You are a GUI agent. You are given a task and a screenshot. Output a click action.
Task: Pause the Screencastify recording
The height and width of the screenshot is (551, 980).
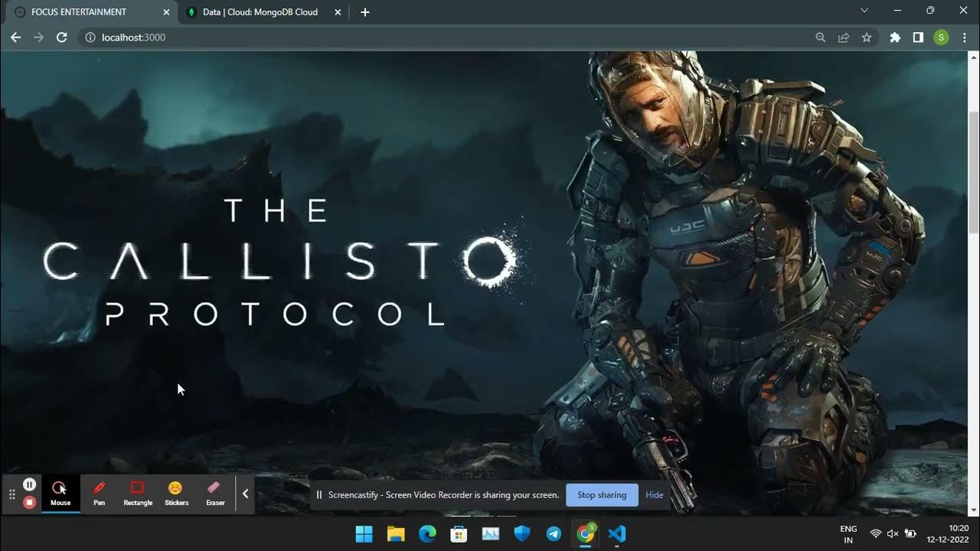point(29,484)
